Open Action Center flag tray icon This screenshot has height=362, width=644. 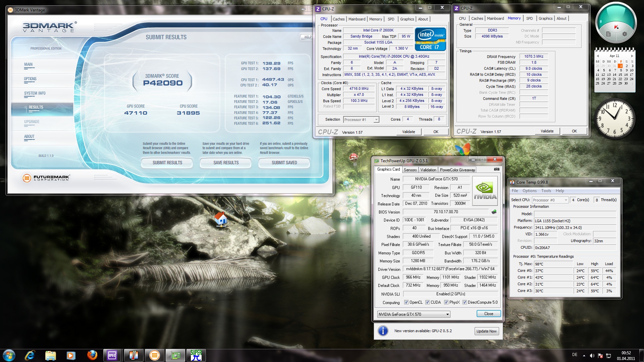tap(600, 356)
